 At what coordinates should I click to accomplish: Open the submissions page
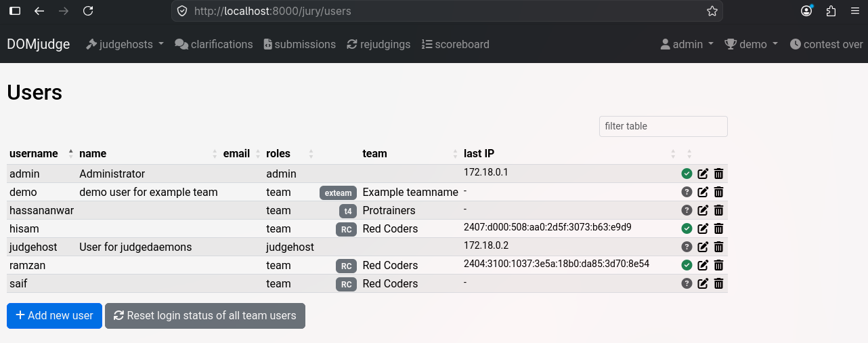click(x=299, y=44)
